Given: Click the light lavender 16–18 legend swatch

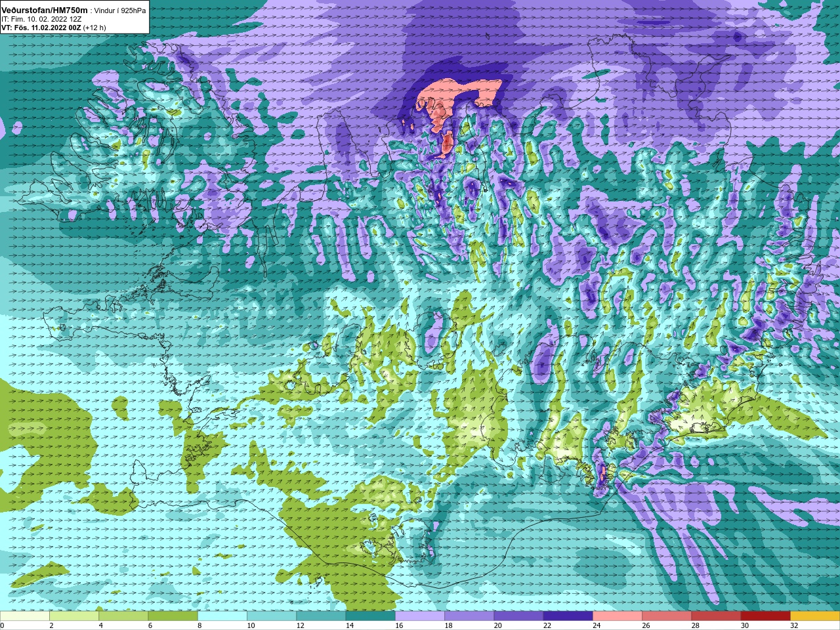Looking at the screenshot, I should click(x=420, y=616).
